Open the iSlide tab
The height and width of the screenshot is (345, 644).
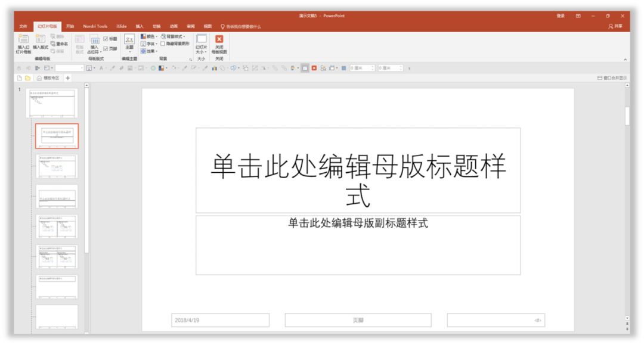click(x=122, y=26)
